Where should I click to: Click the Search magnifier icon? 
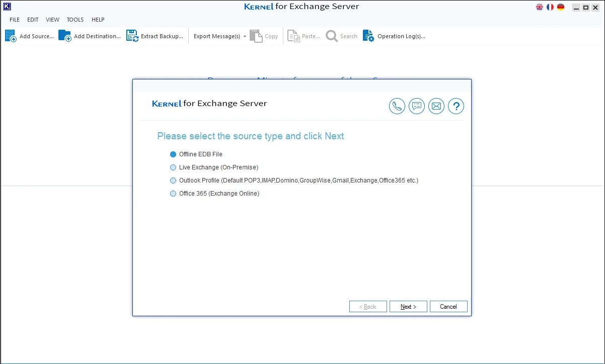[x=332, y=36]
